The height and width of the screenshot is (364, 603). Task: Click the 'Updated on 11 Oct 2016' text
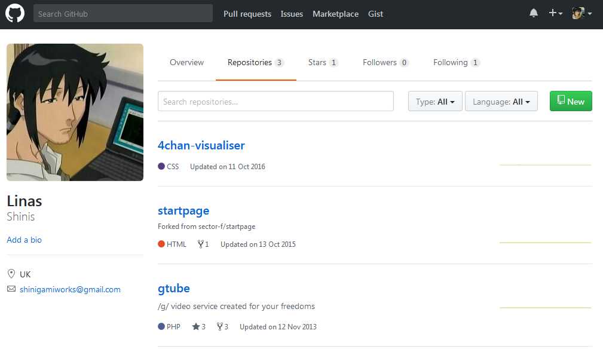[228, 167]
